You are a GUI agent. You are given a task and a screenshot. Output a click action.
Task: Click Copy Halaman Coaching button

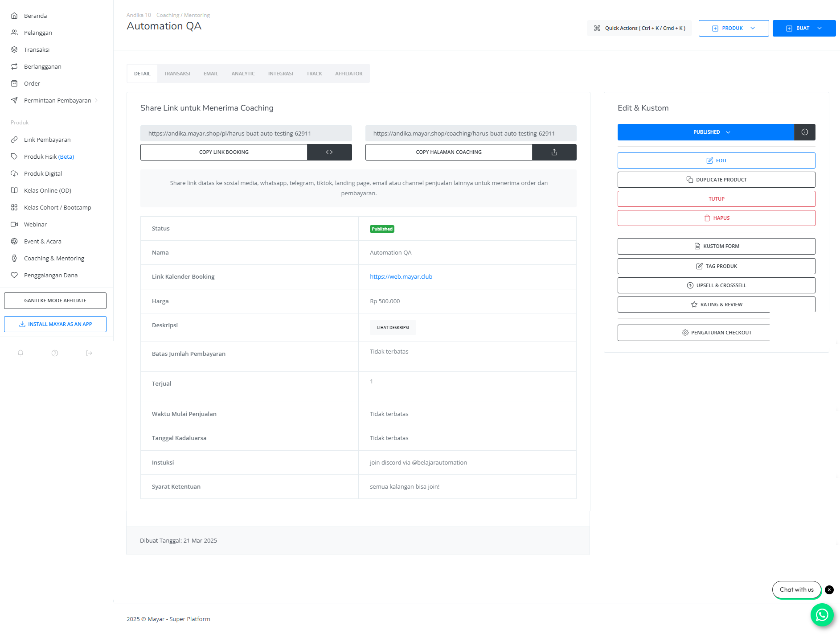[449, 152]
